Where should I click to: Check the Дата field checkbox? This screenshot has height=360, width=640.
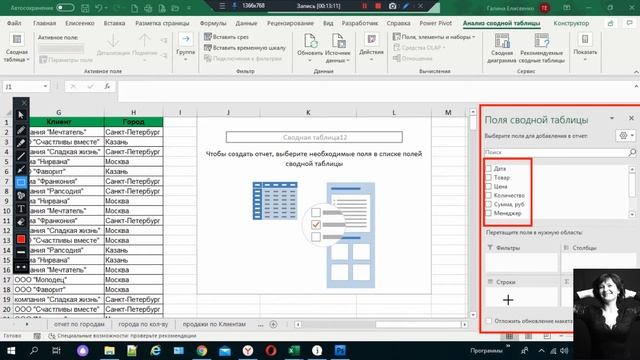coord(489,169)
